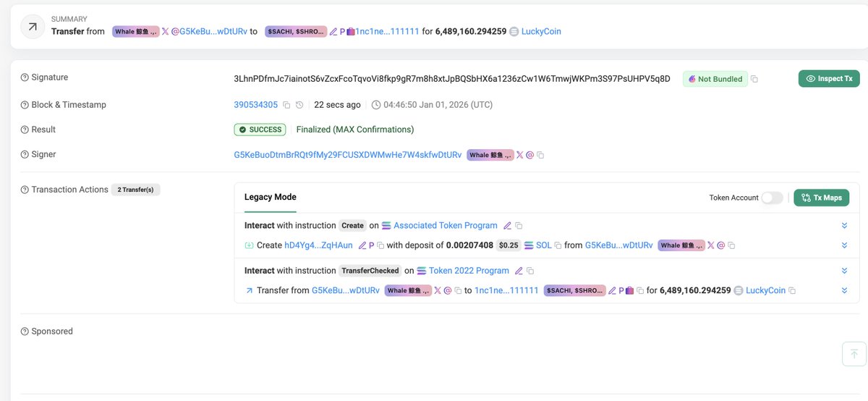Edit label for Token 2022 Program
This screenshot has height=401, width=868.
[x=518, y=271]
